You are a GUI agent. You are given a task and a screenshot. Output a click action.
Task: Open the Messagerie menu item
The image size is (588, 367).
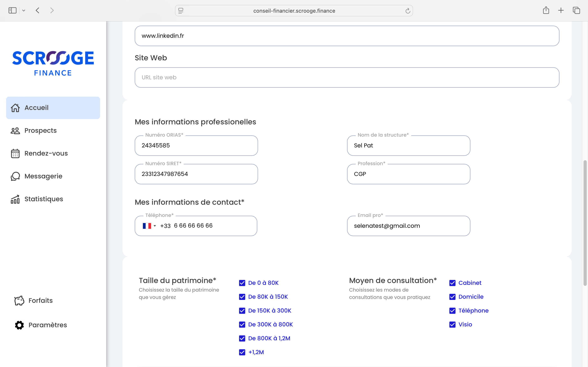tap(43, 176)
